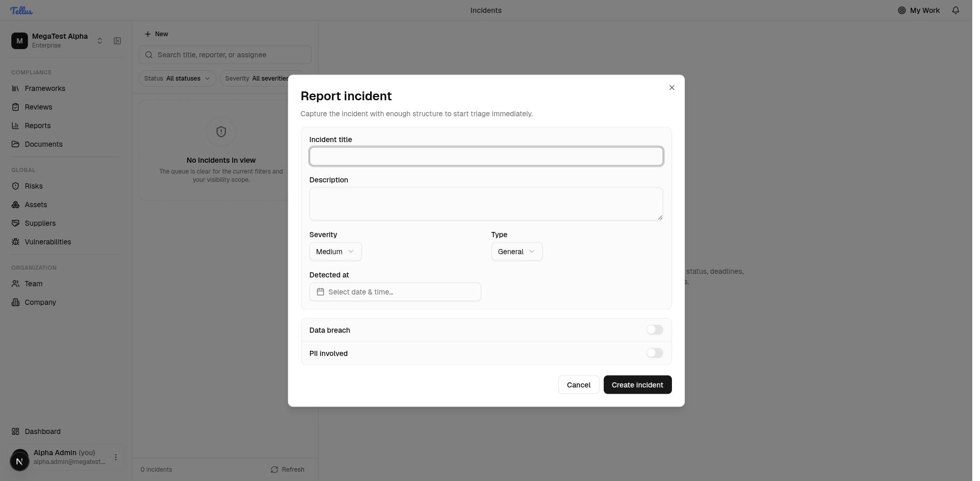The width and height of the screenshot is (980, 481).
Task: Click the Documents sidebar label
Action: point(43,144)
